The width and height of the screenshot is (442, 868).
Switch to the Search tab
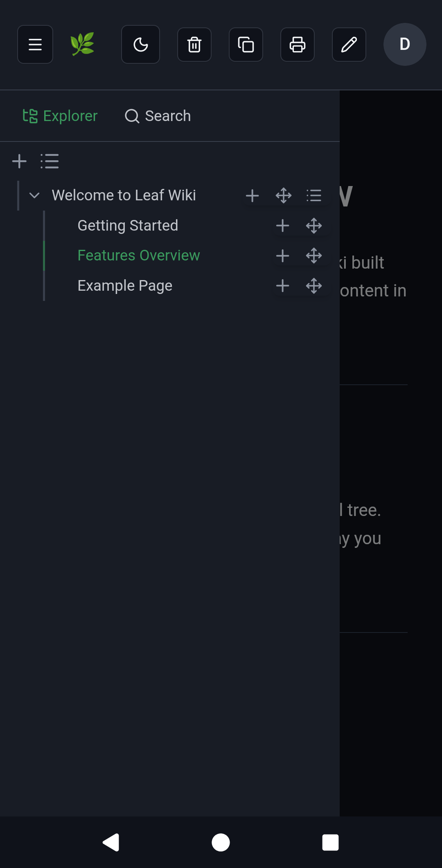tap(158, 116)
